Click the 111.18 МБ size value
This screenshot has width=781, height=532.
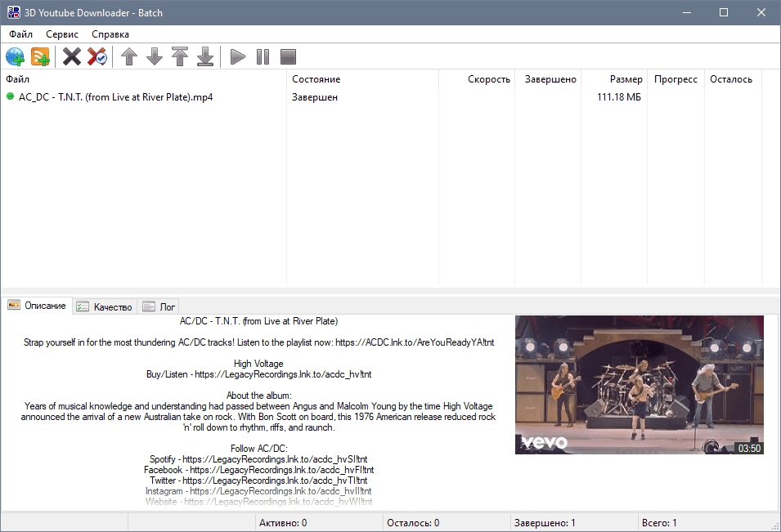coord(618,97)
